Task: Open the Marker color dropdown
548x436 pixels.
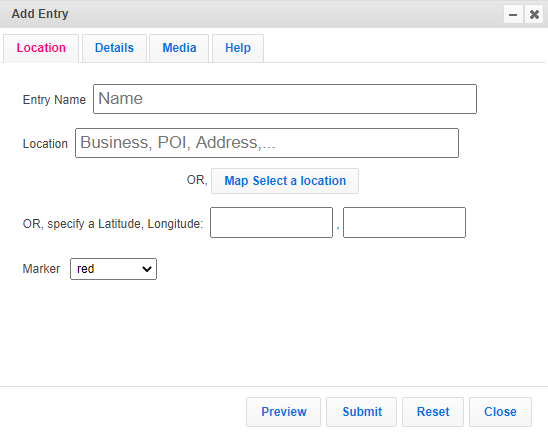Action: [x=114, y=269]
